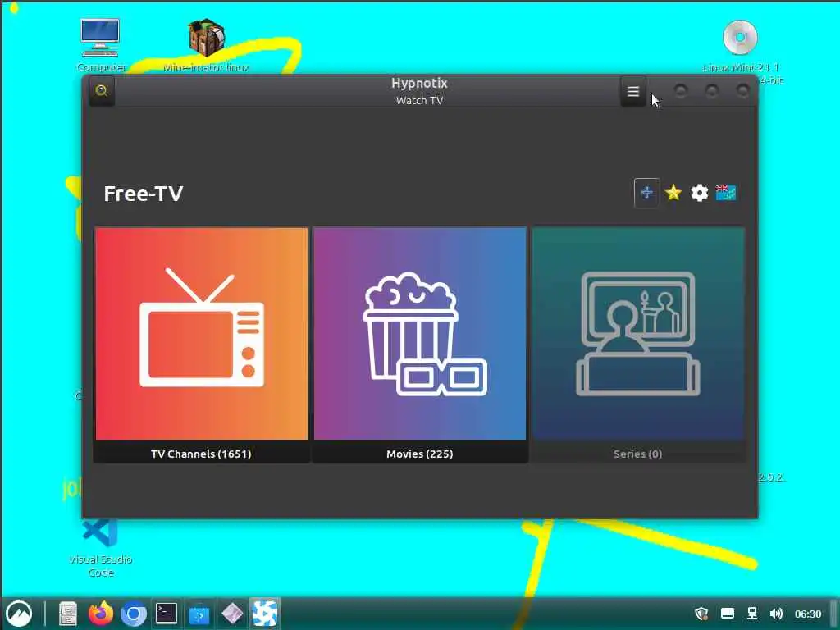
Task: Open favorites with the star icon
Action: point(673,193)
